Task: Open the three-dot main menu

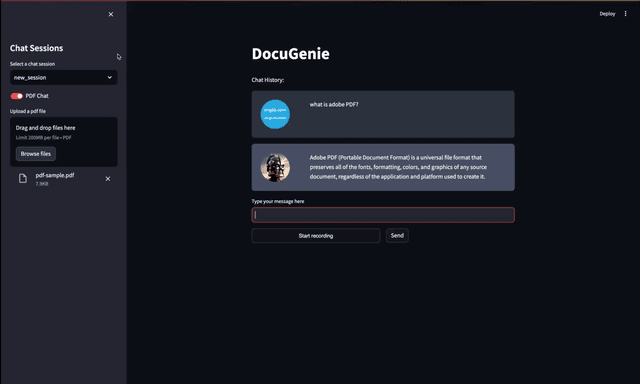Action: [x=625, y=14]
